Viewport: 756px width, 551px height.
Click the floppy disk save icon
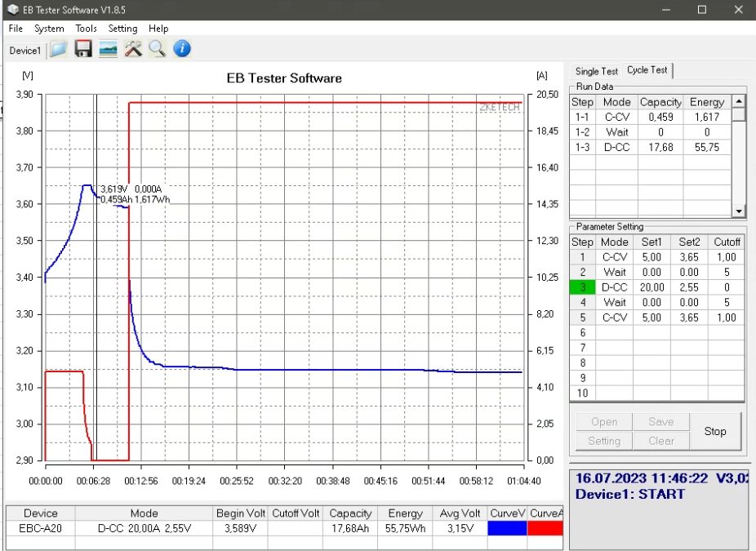(x=82, y=50)
